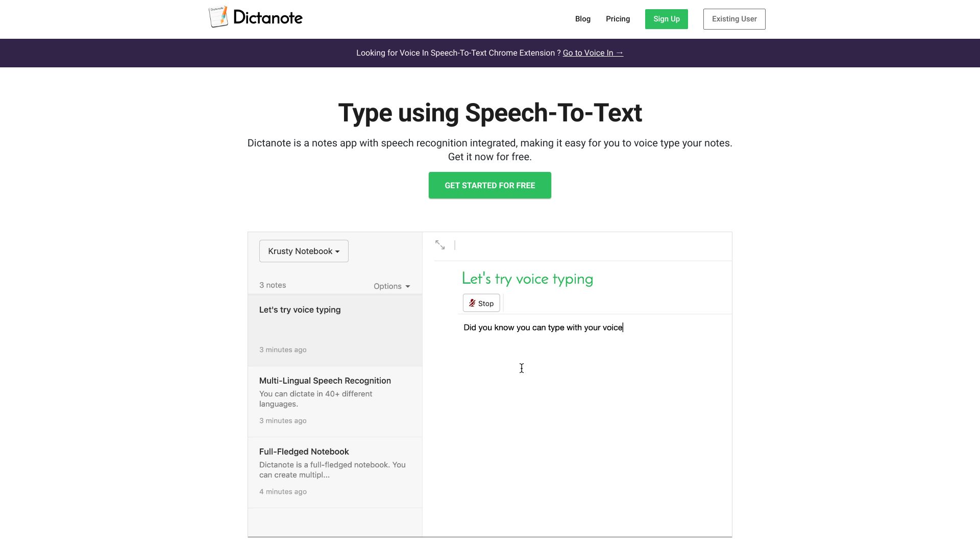
Task: Follow the Go to Voice In link
Action: pos(593,53)
